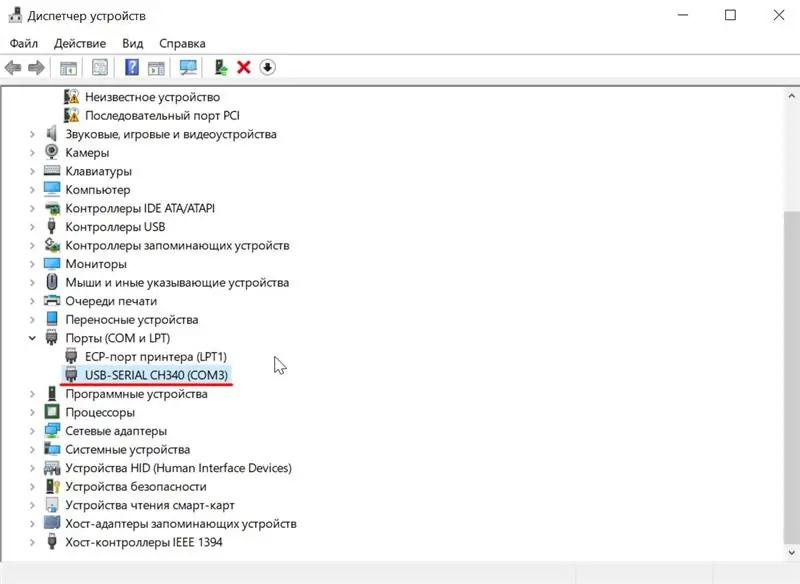Viewport: 800px width, 584px height.
Task: Select Контроллеры запоминающих устройств category
Action: click(177, 245)
